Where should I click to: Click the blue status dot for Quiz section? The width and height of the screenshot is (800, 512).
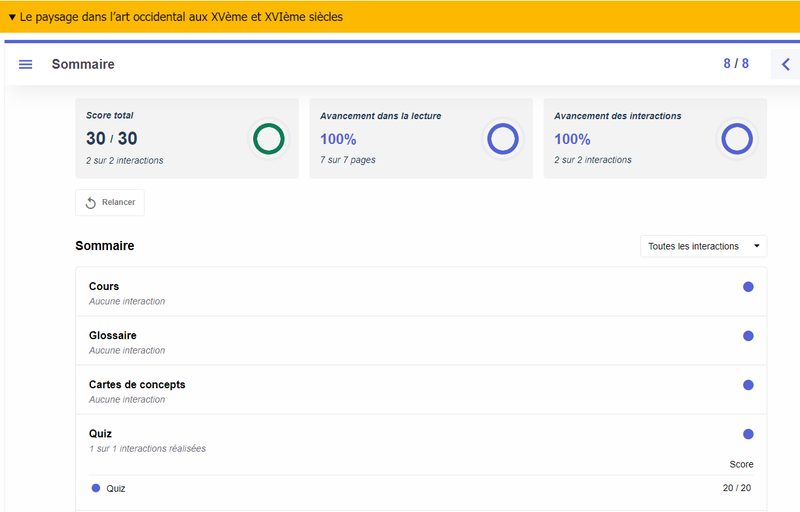748,434
